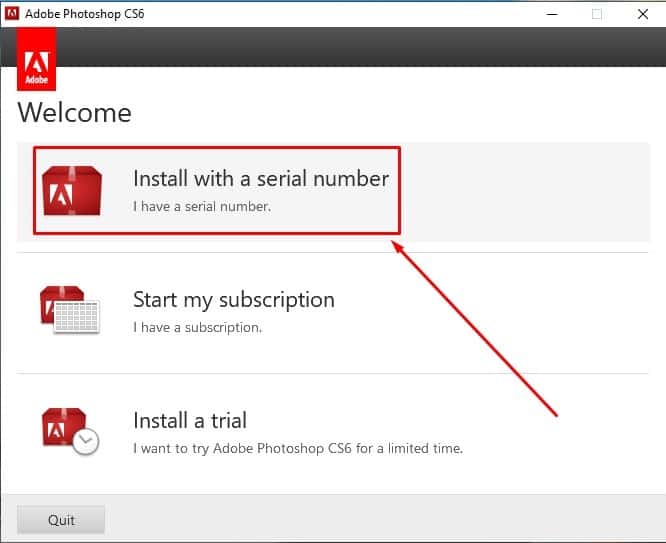The image size is (666, 543).
Task: Click the red Adobe logo in header
Action: 37,60
